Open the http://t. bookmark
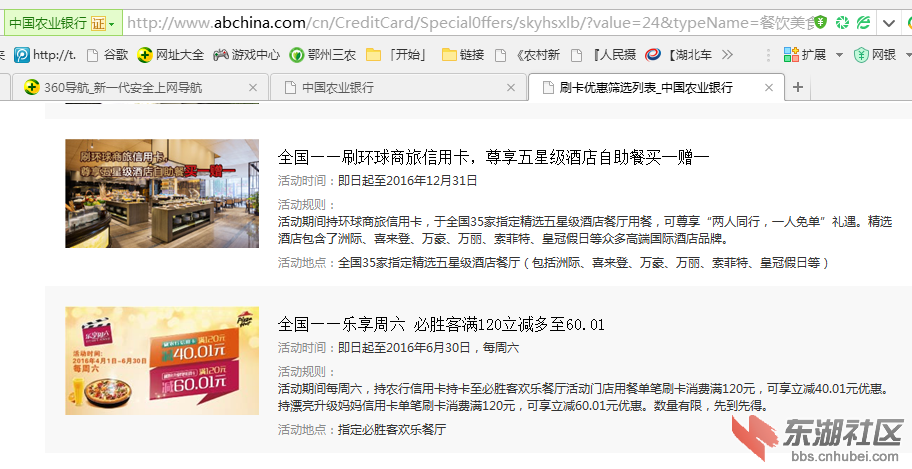Screen dimensions: 912x469 pyautogui.click(x=45, y=55)
